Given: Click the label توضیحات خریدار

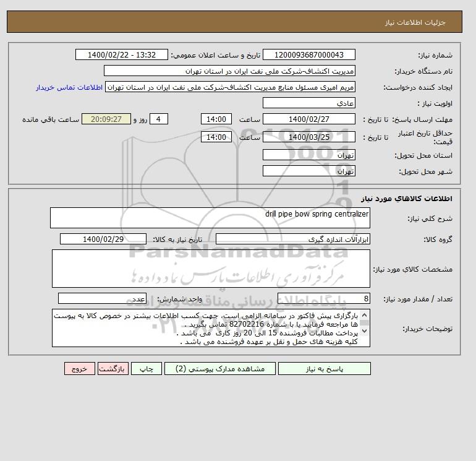Looking at the screenshot, I should [427, 329].
